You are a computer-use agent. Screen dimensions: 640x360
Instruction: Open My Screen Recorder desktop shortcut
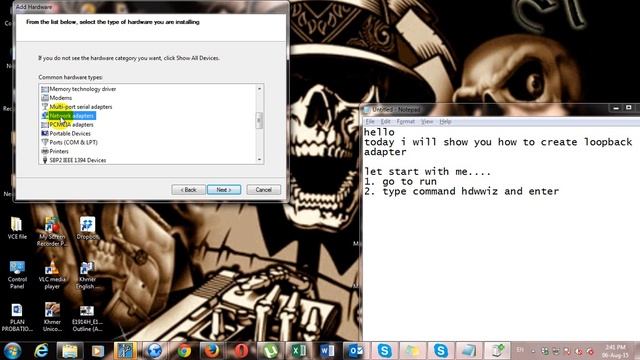pyautogui.click(x=52, y=232)
